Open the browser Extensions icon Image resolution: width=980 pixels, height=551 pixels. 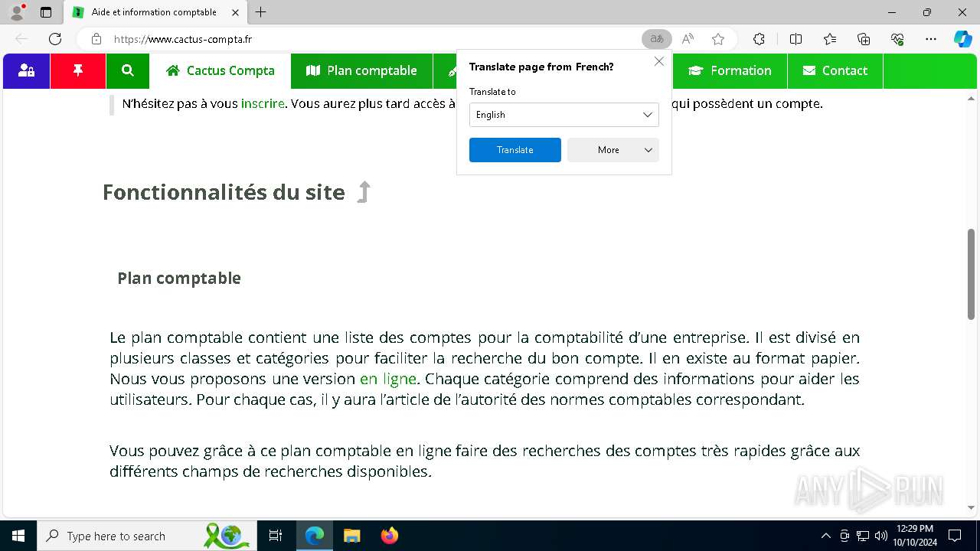pyautogui.click(x=759, y=39)
